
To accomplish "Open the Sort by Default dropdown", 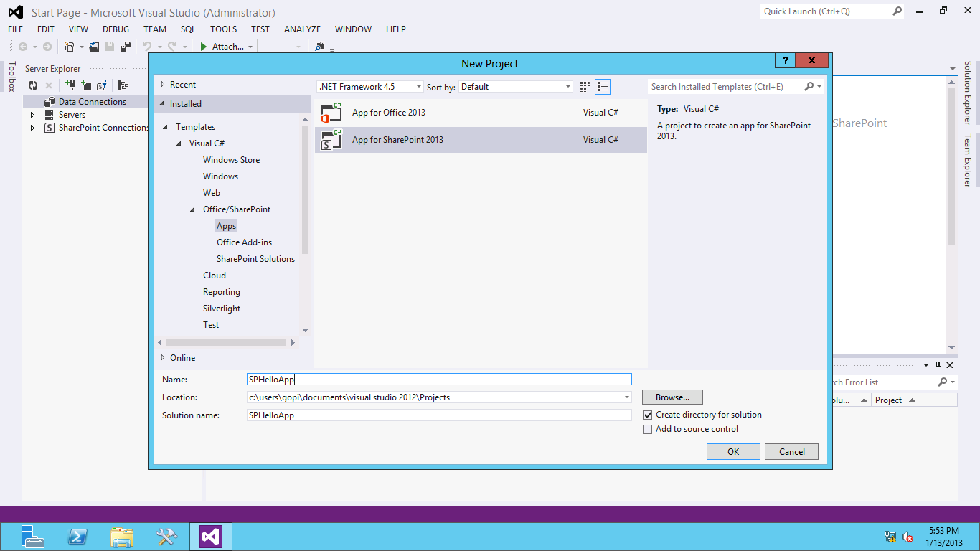I will pyautogui.click(x=515, y=87).
